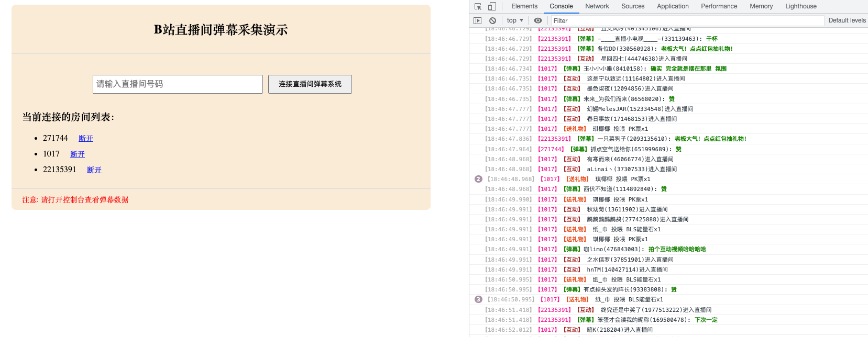Click log line 幻罐MelesJAR(152334548)进入直播间
The width and height of the screenshot is (868, 337).
pyautogui.click(x=668, y=109)
